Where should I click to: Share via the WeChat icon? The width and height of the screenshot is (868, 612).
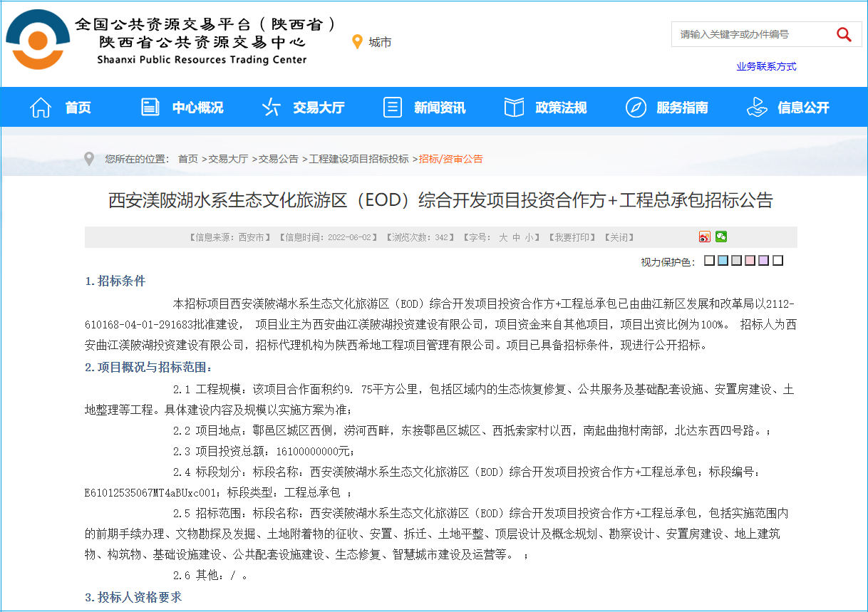[x=721, y=237]
